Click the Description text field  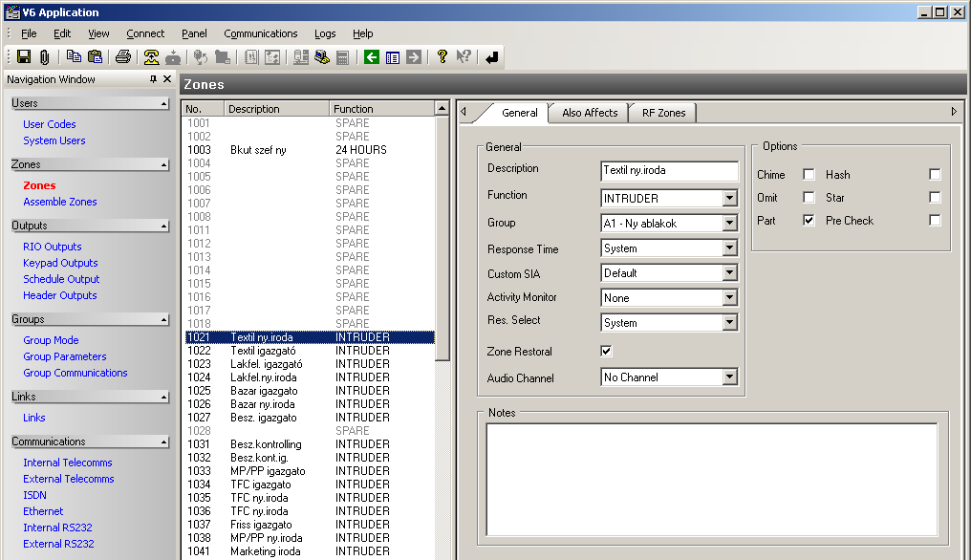tap(669, 171)
